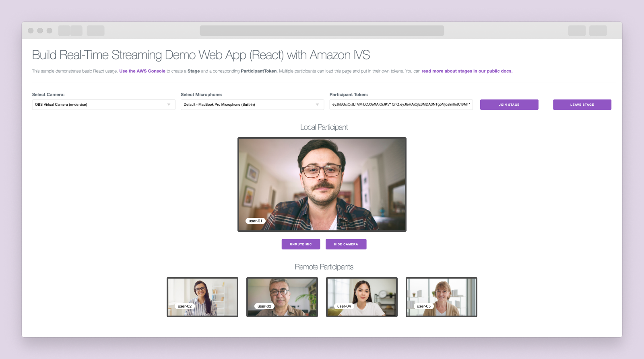Click the user-05 name label
Screen dimensions: 644x359
point(424,306)
